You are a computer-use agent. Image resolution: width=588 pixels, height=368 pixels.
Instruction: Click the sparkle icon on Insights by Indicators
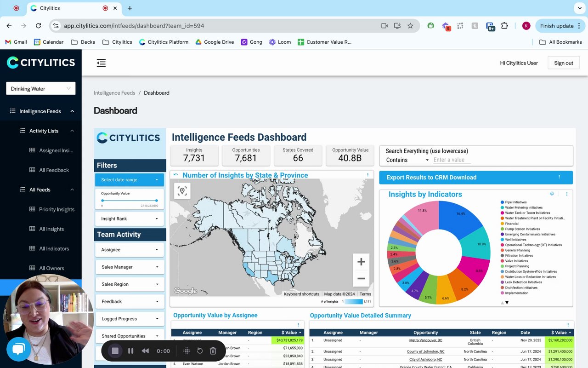click(x=552, y=194)
